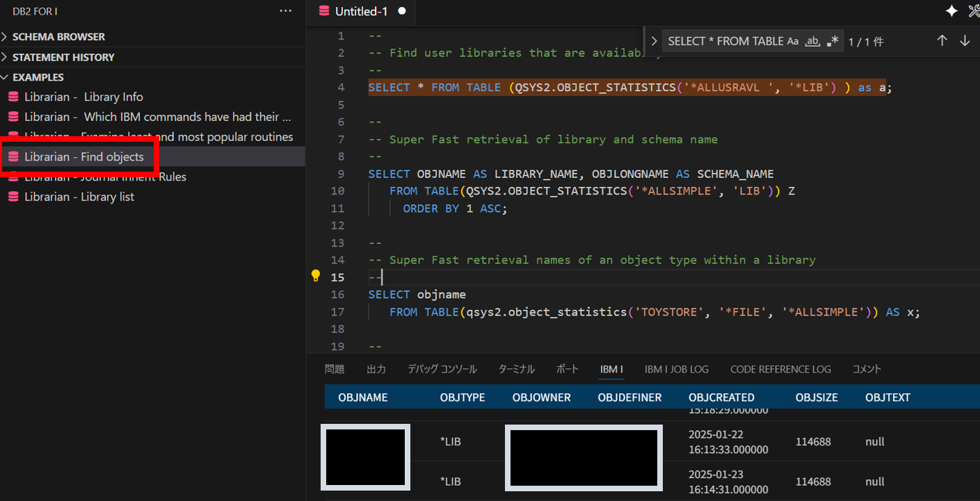
Task: Toggle Match Case (Aa) in find box
Action: (793, 41)
